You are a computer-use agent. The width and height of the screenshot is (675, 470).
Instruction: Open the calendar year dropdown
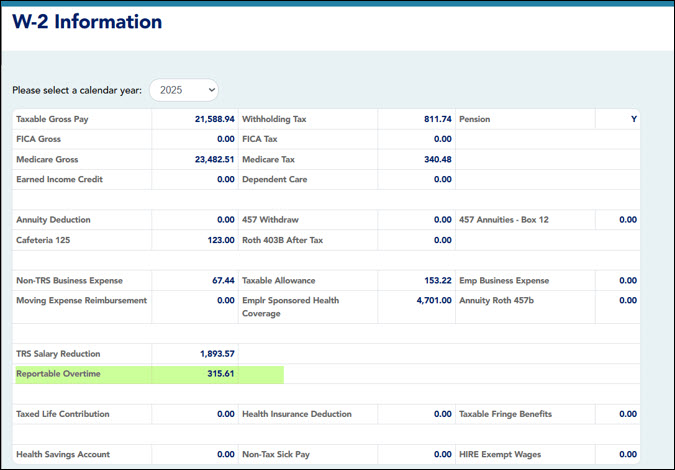[184, 90]
